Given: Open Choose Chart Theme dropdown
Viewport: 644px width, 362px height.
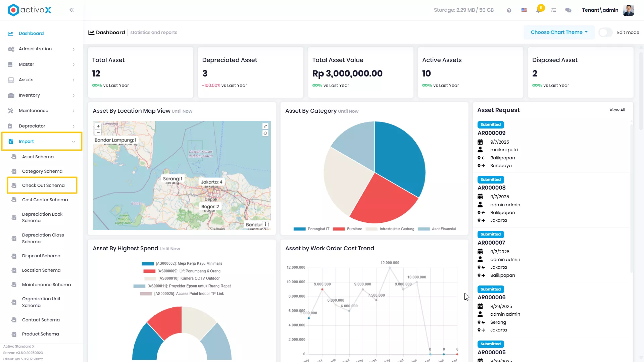Looking at the screenshot, I should [x=559, y=33].
